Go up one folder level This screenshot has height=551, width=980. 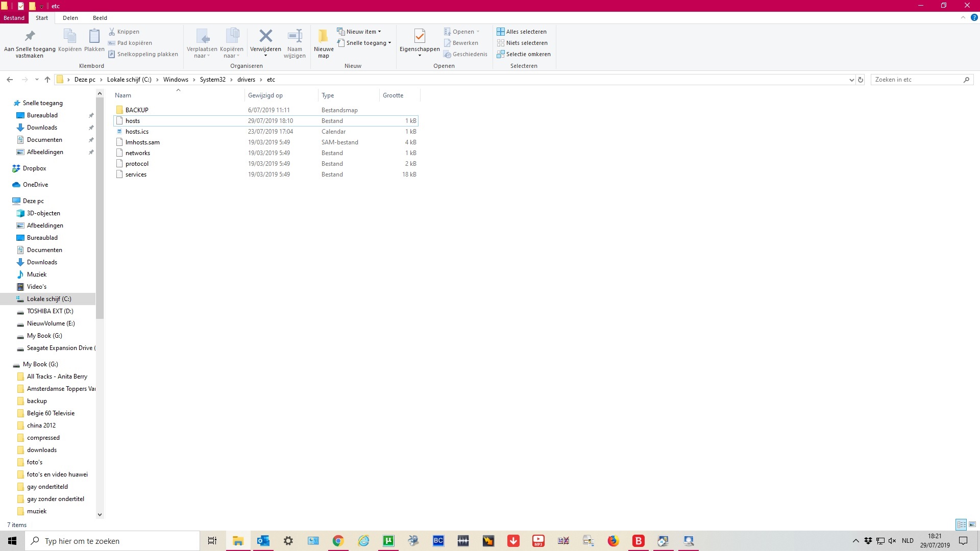pos(47,80)
